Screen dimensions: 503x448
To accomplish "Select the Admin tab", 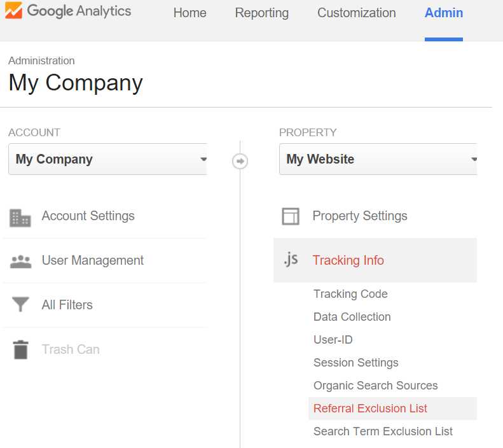I will tap(444, 13).
